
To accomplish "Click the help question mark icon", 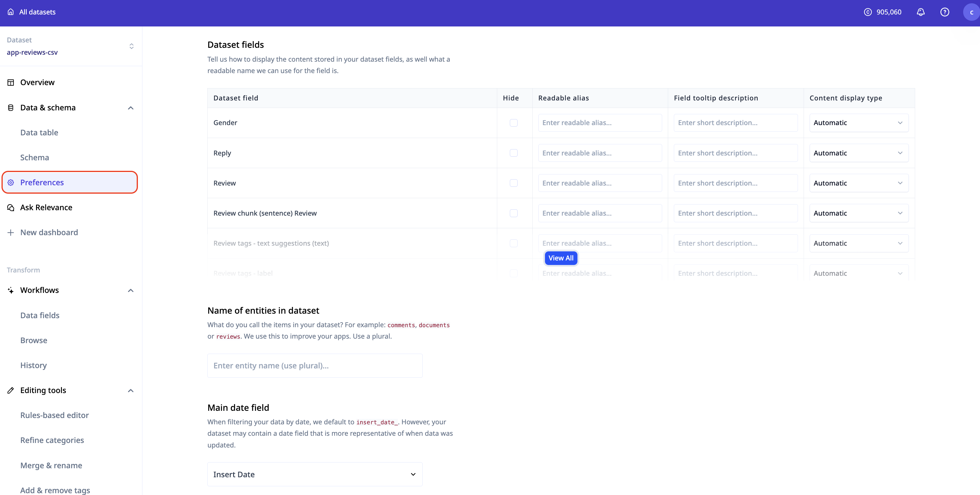I will pyautogui.click(x=944, y=12).
